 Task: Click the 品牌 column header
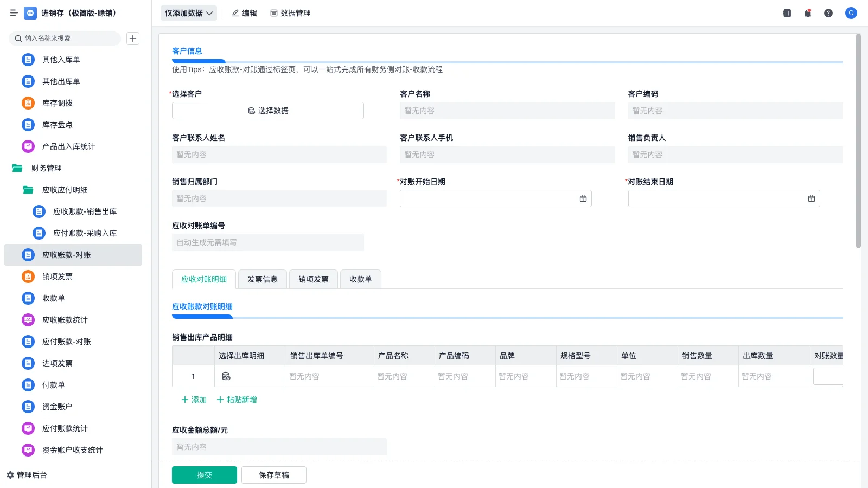click(x=526, y=356)
